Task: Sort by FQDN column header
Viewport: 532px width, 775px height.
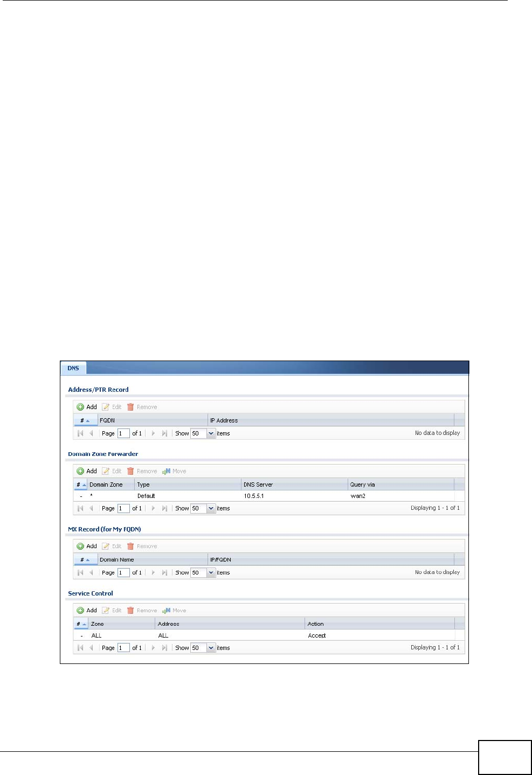Action: (x=153, y=420)
